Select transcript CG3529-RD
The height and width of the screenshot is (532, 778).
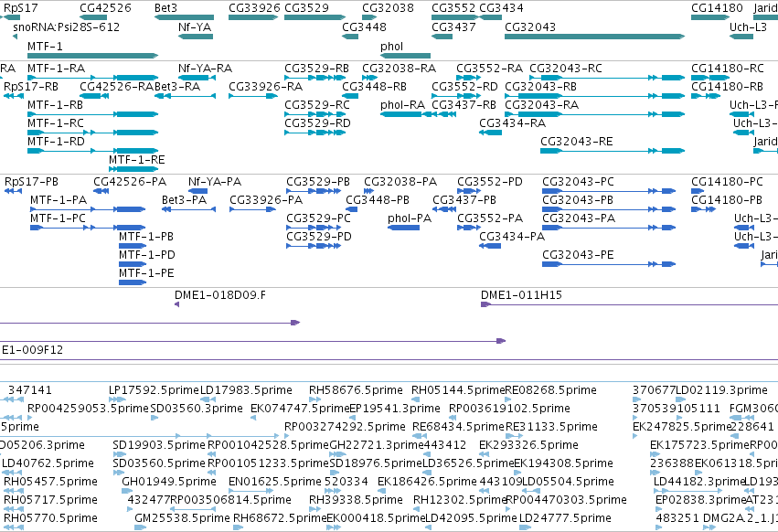[x=317, y=123]
